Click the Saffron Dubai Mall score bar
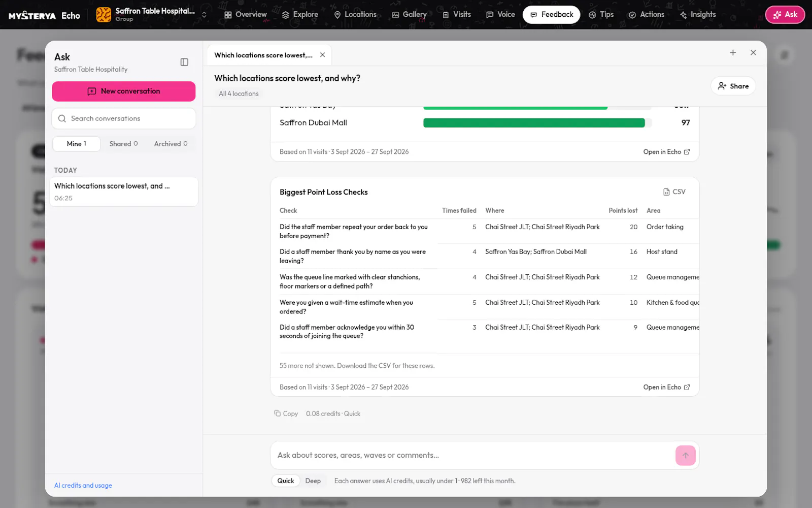This screenshot has height=508, width=812. 537,122
